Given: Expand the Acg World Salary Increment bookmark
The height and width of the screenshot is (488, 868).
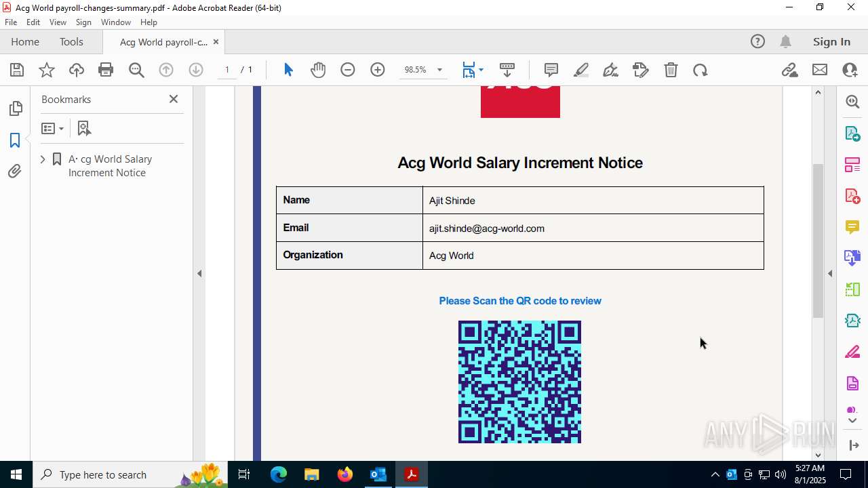Looking at the screenshot, I should [x=43, y=159].
